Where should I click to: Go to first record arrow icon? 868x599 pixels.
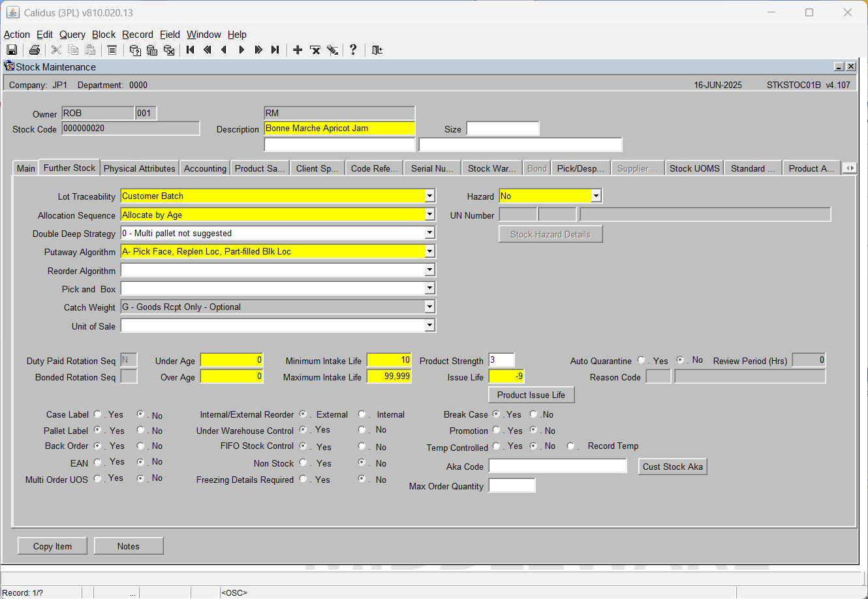(x=191, y=50)
